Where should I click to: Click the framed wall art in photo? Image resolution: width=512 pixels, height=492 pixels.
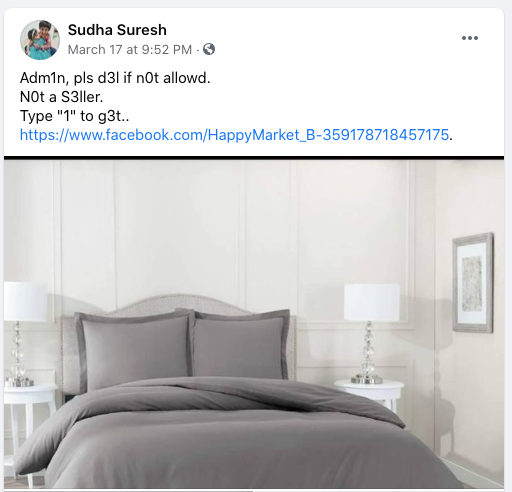(473, 283)
